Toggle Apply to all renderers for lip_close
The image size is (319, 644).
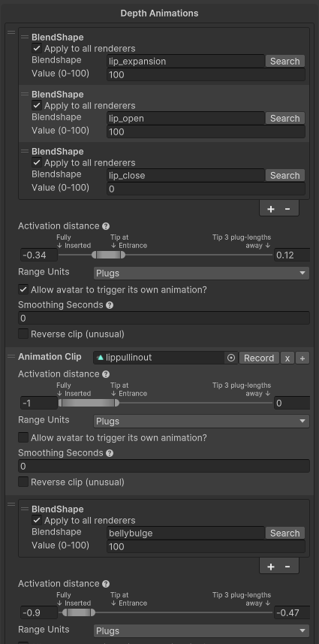coord(37,162)
